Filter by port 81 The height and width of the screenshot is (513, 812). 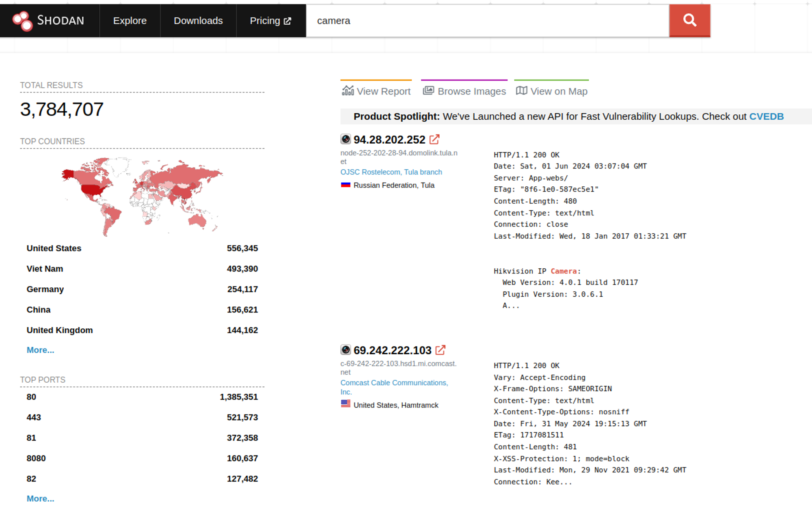(142, 438)
